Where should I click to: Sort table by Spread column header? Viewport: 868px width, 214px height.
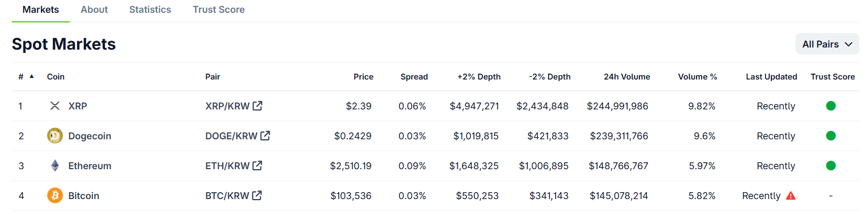click(414, 77)
